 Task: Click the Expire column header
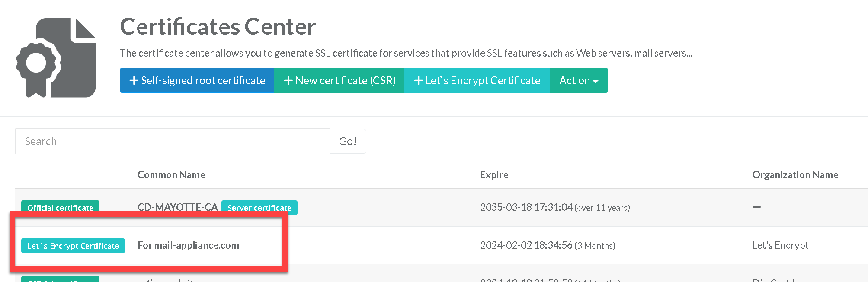pos(494,175)
